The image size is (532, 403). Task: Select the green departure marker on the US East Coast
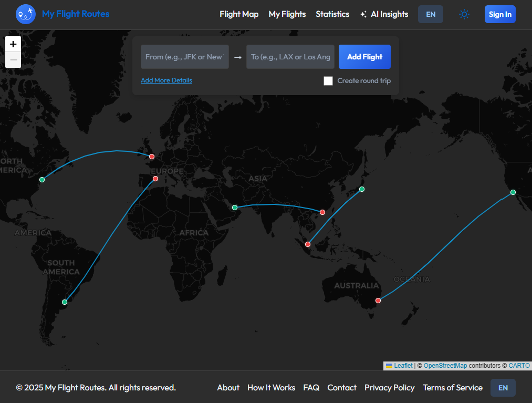pyautogui.click(x=42, y=180)
